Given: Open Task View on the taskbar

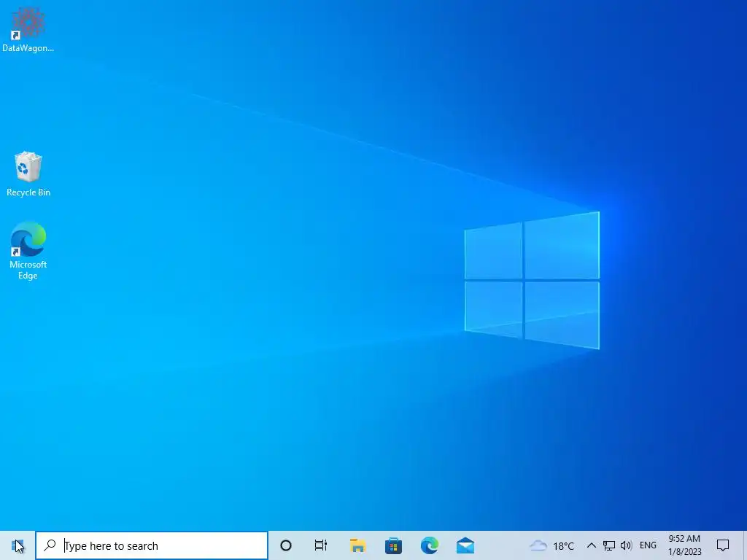Looking at the screenshot, I should pos(321,545).
